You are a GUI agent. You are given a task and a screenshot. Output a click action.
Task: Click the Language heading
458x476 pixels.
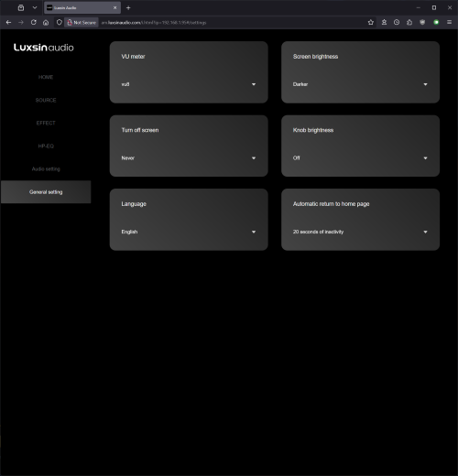tap(134, 204)
